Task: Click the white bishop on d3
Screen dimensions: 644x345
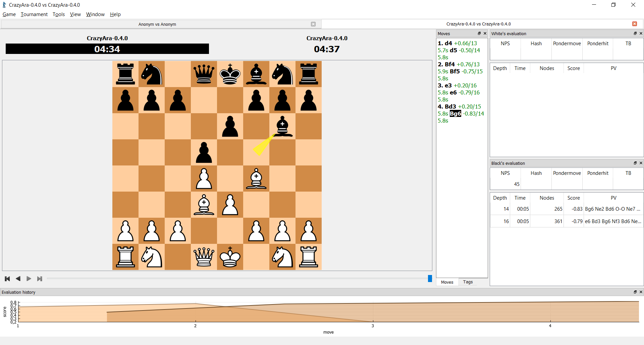Action: (204, 205)
